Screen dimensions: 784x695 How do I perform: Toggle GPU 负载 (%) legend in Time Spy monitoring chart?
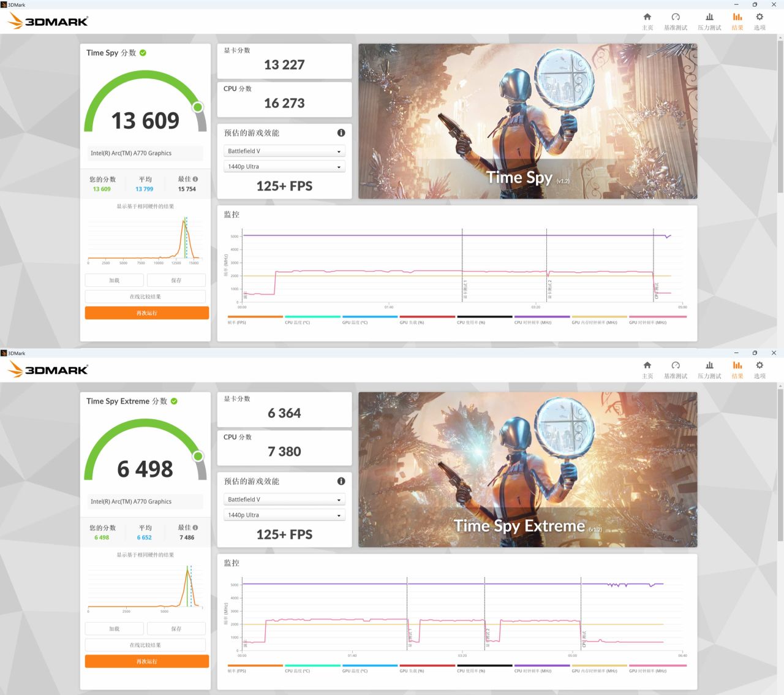(428, 320)
